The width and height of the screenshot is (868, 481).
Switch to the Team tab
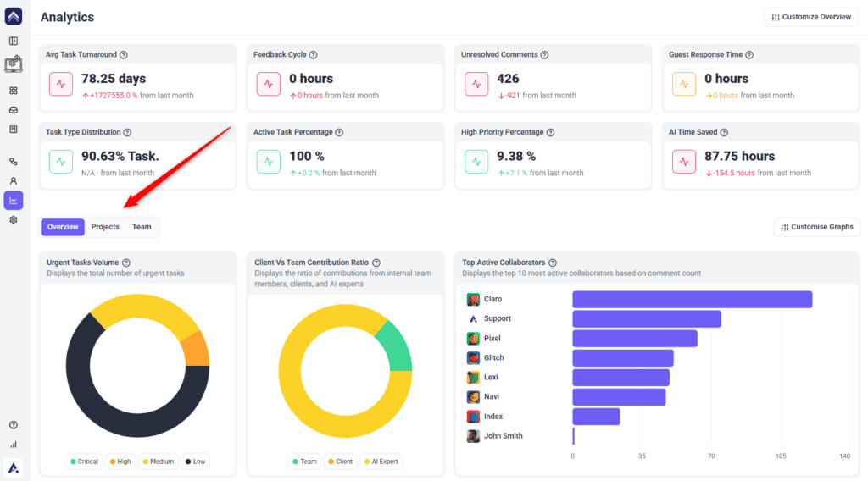coord(142,227)
